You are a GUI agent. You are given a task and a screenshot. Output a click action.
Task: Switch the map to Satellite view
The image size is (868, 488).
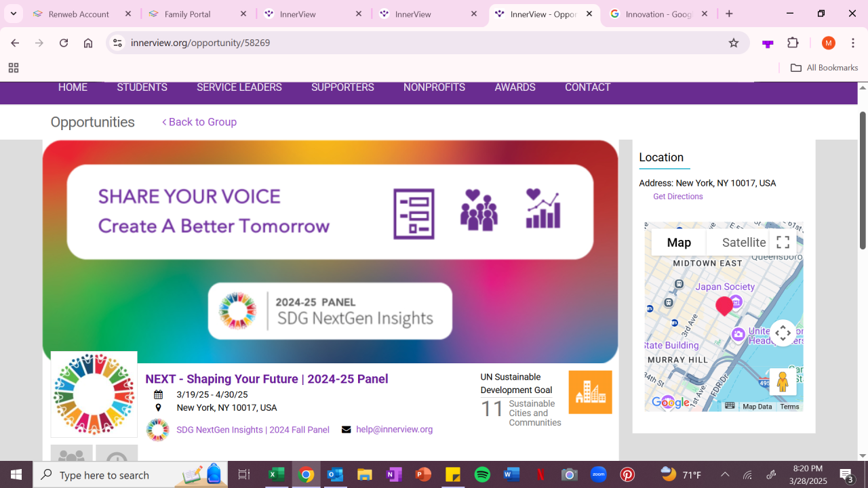point(744,242)
